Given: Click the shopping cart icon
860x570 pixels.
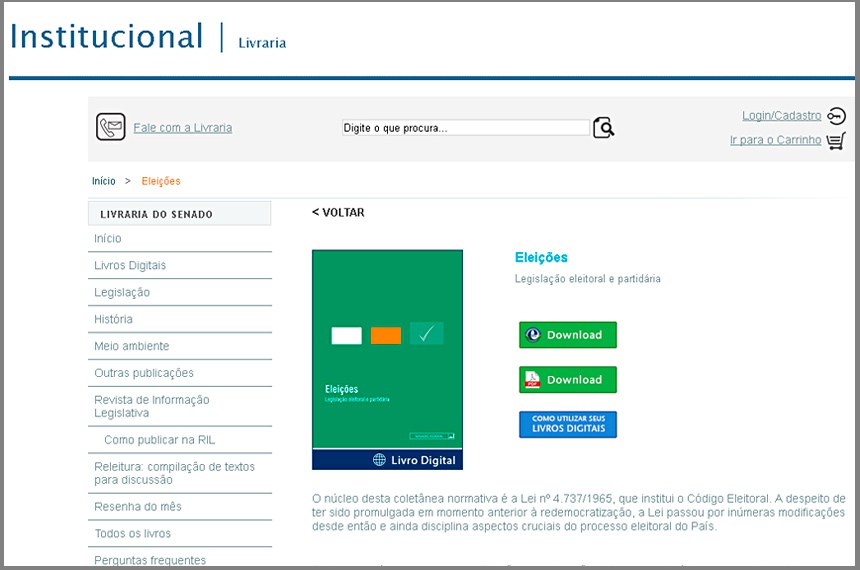Looking at the screenshot, I should [836, 140].
